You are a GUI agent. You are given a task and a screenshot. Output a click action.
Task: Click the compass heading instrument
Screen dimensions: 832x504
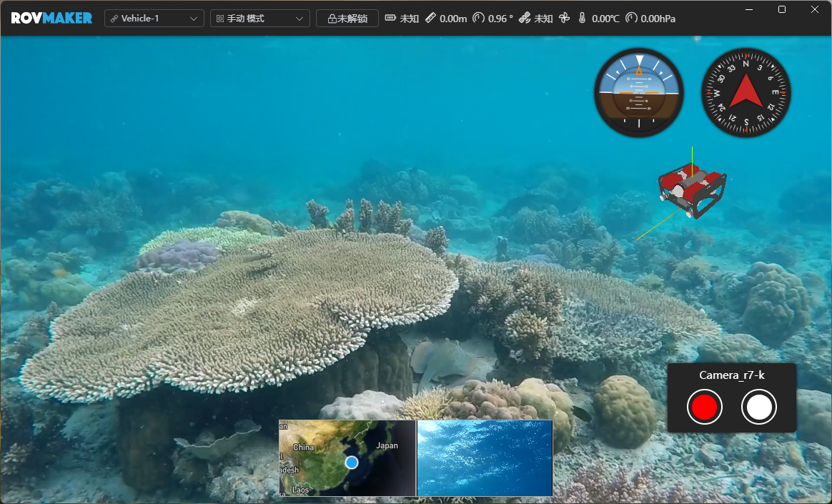pos(746,92)
